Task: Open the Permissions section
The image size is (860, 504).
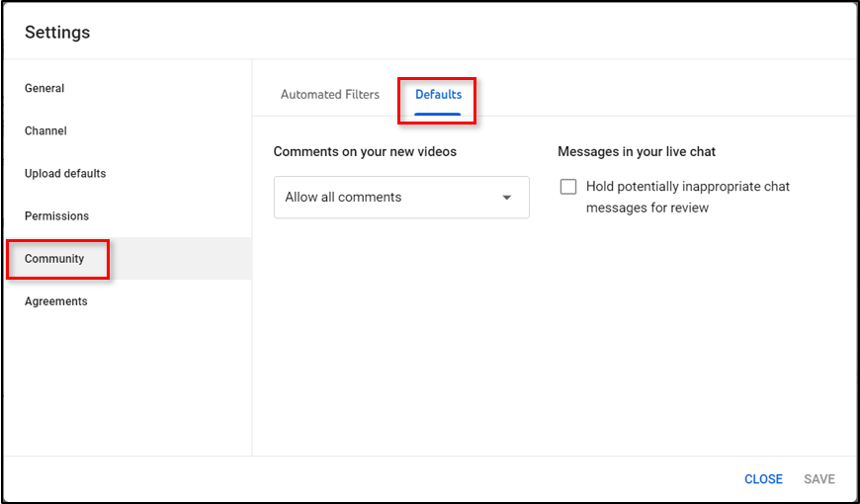Action: click(x=56, y=216)
